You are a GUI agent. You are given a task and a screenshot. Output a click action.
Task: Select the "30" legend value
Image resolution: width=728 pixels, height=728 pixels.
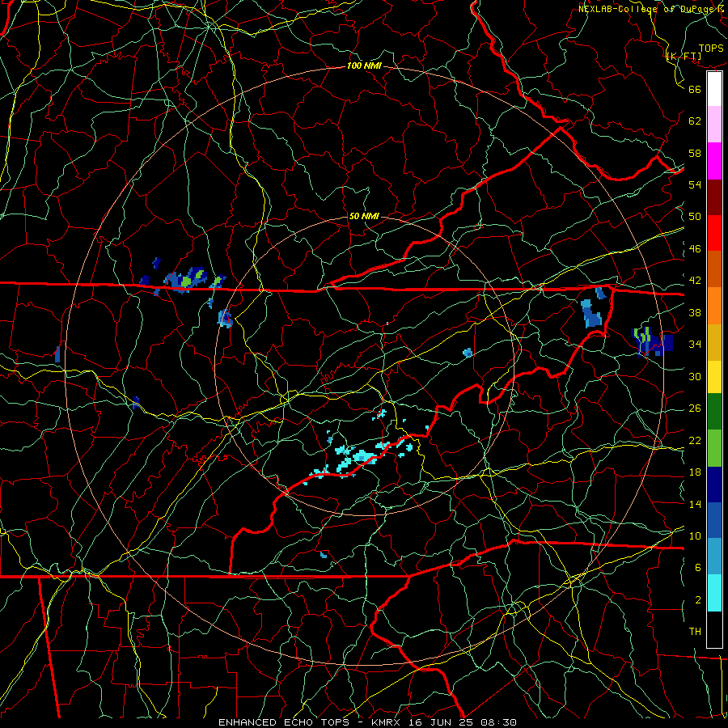[695, 376]
